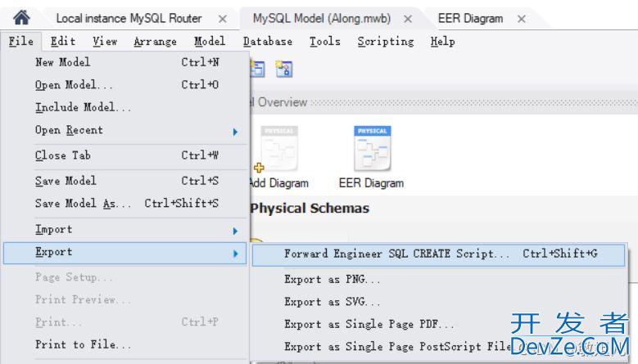Click the new table toolbar icon
The height and width of the screenshot is (364, 638).
tap(257, 69)
